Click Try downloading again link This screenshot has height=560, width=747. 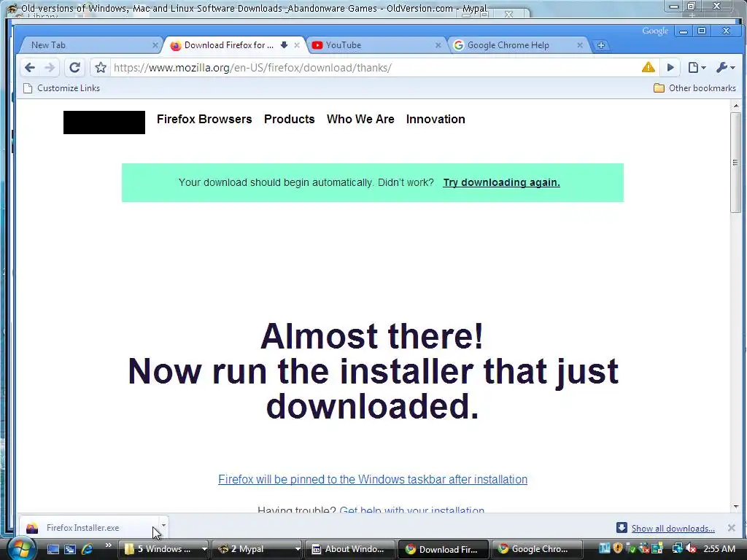501,182
